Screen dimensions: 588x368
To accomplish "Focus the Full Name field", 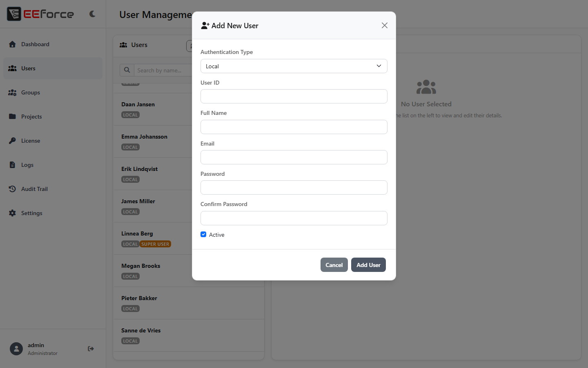I will pos(294,127).
